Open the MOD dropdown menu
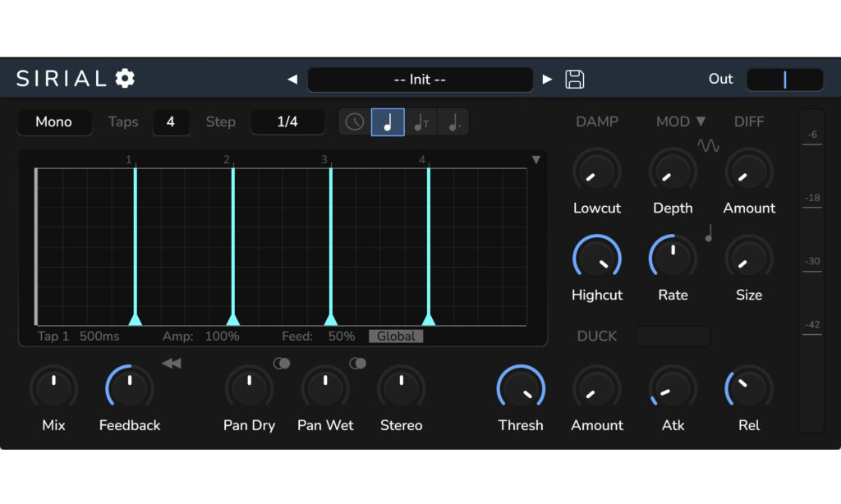The height and width of the screenshot is (504, 841). click(x=681, y=121)
